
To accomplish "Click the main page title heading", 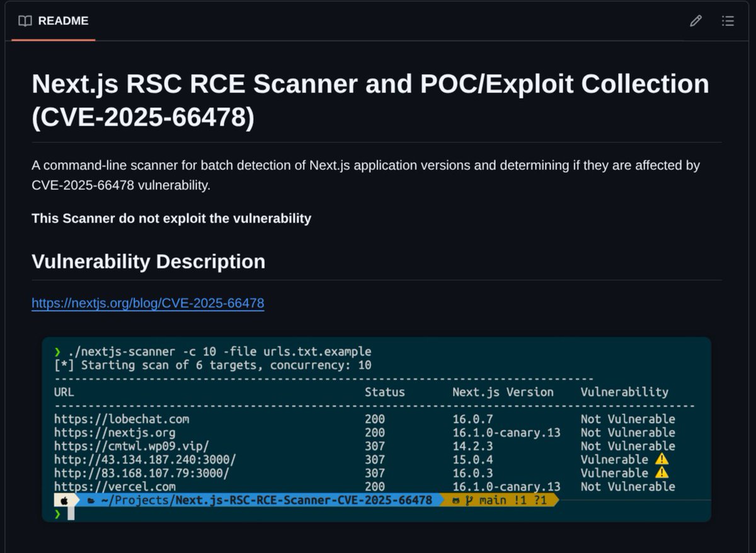I will tap(370, 101).
